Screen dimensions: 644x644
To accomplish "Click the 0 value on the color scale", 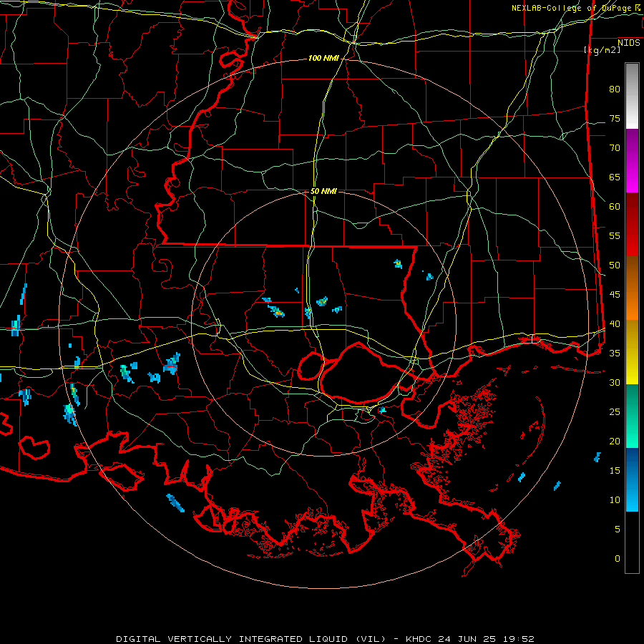I will tap(618, 559).
